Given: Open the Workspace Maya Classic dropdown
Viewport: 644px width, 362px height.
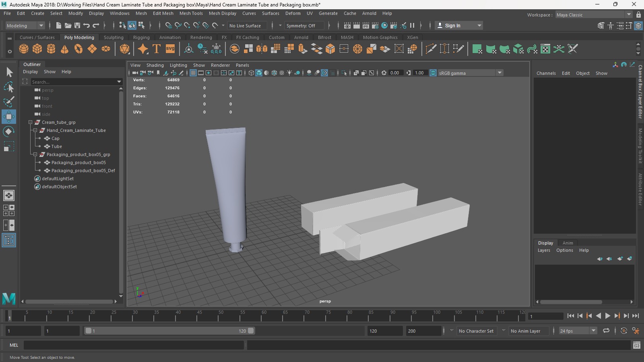Looking at the screenshot, I should coord(594,15).
